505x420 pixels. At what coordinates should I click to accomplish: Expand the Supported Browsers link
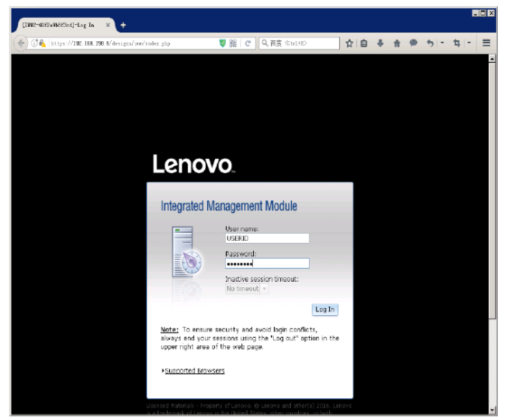click(195, 371)
